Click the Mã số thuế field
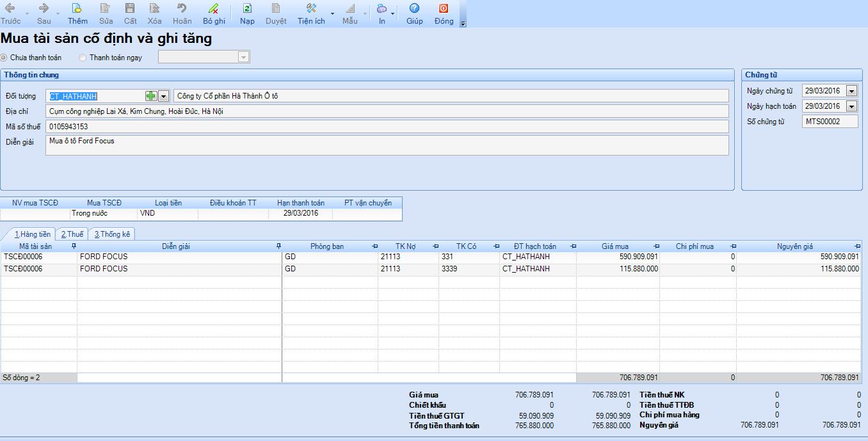The image size is (868, 441). (387, 127)
